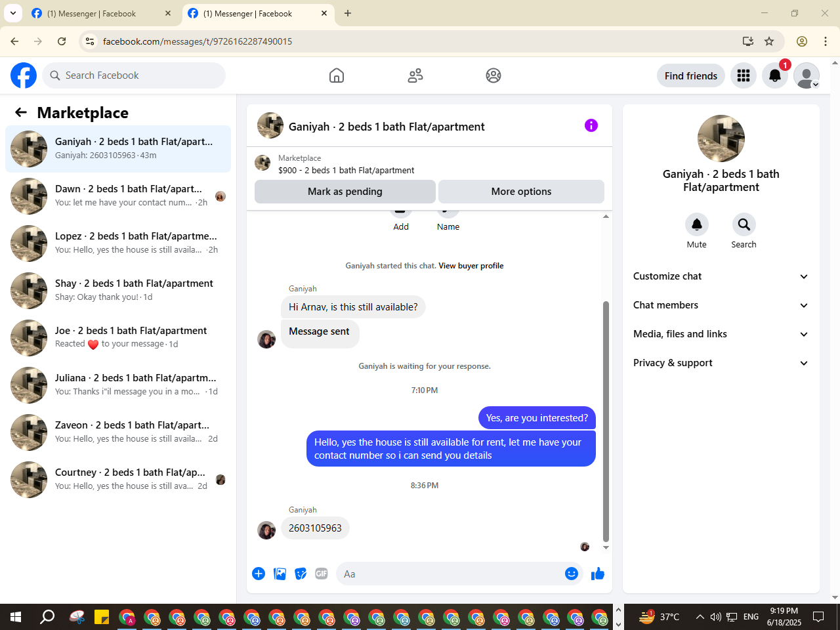Expand Customize chat section
The height and width of the screenshot is (630, 840).
coord(721,276)
